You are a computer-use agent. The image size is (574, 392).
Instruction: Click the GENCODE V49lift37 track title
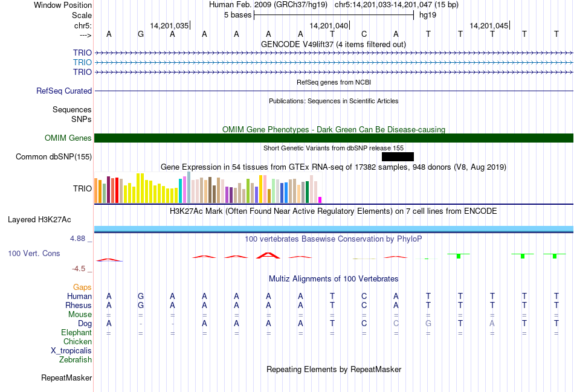click(x=334, y=44)
